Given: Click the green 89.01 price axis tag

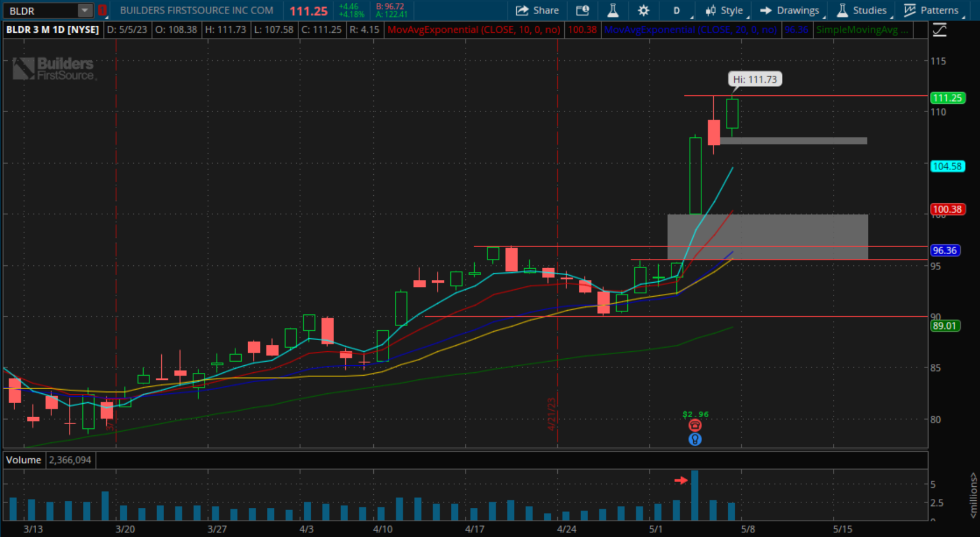Looking at the screenshot, I should click(x=945, y=326).
